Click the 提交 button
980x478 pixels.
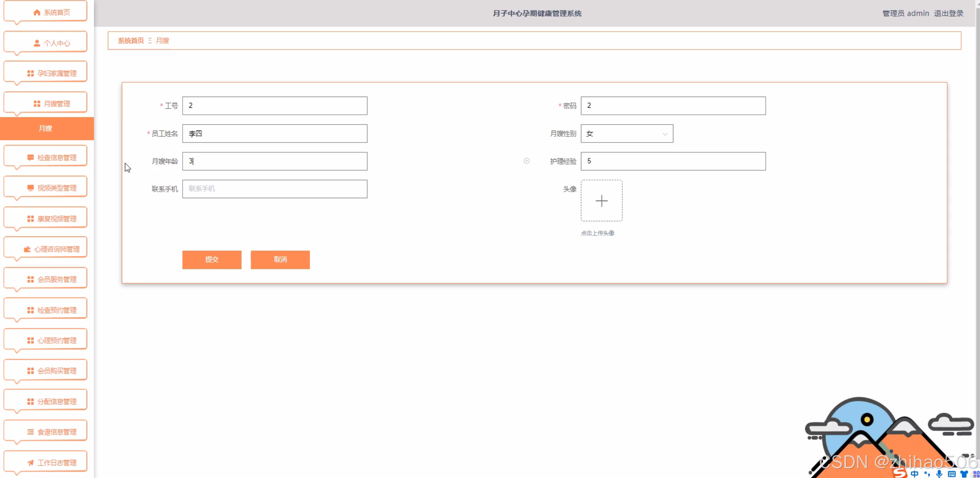212,259
